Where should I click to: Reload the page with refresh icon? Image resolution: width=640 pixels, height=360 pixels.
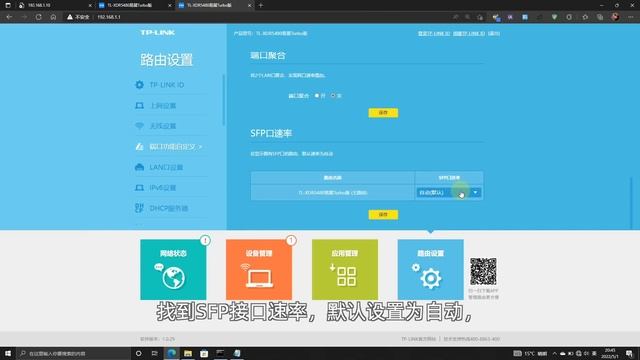pyautogui.click(x=38, y=17)
